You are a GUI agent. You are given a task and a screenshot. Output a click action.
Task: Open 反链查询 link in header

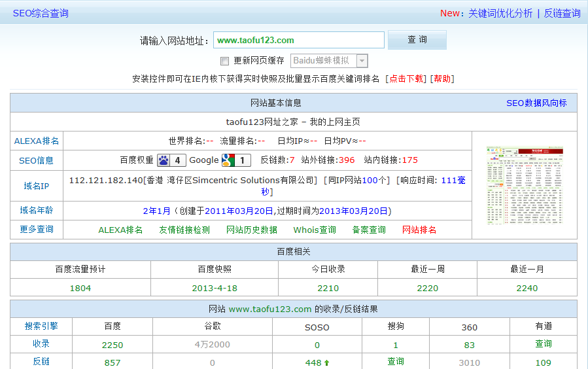point(562,14)
